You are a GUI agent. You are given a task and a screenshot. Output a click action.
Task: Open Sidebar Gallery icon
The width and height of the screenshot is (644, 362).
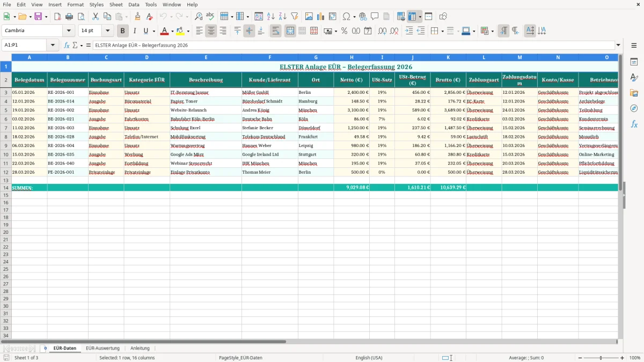pyautogui.click(x=634, y=93)
